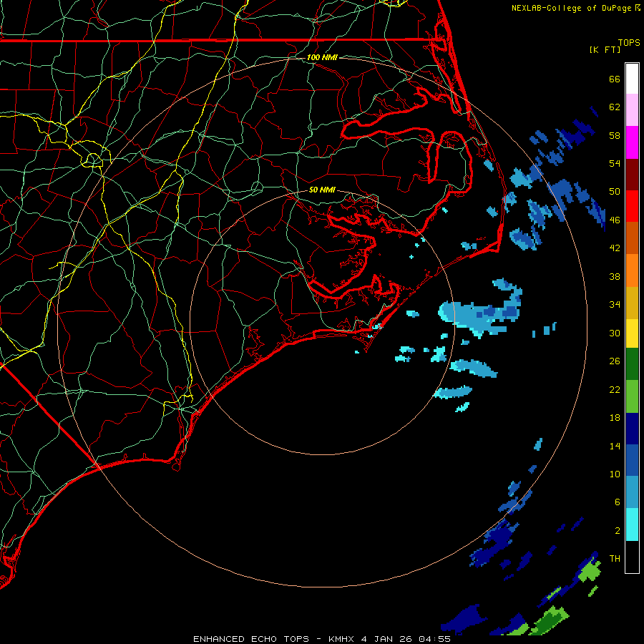The width and height of the screenshot is (644, 644).
Task: Select the 2 legend value
Action: click(617, 531)
